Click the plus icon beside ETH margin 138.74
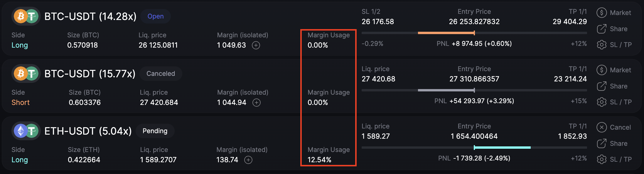The height and width of the screenshot is (174, 644). pos(248,160)
